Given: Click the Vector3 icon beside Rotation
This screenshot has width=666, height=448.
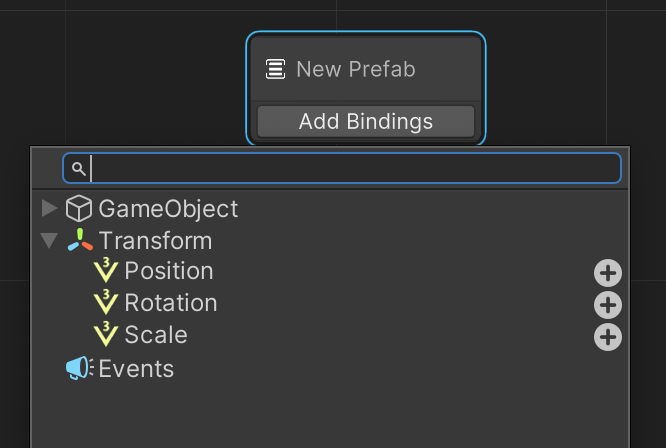Looking at the screenshot, I should click(106, 302).
